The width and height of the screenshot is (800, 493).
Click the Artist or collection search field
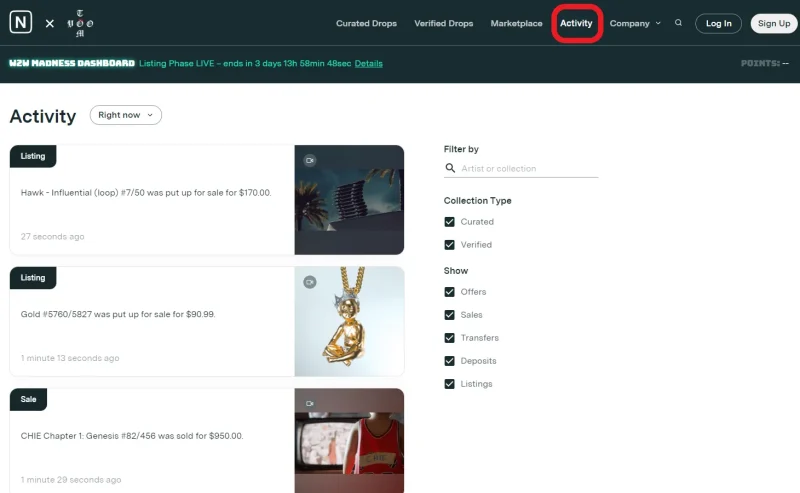point(528,169)
